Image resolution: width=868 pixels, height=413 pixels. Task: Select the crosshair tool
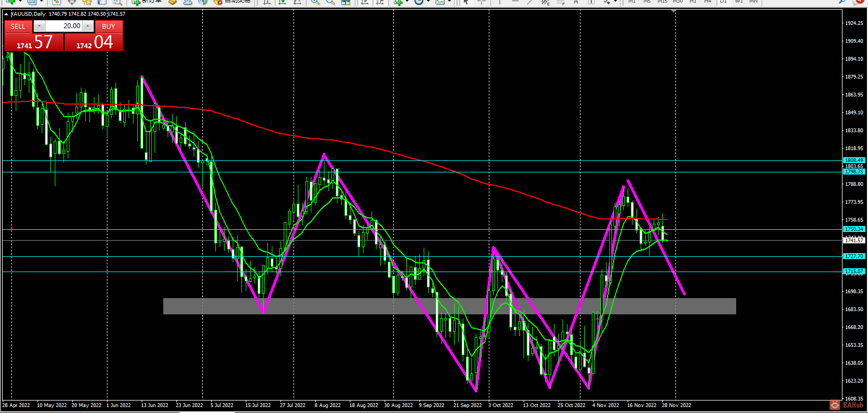(481, 2)
